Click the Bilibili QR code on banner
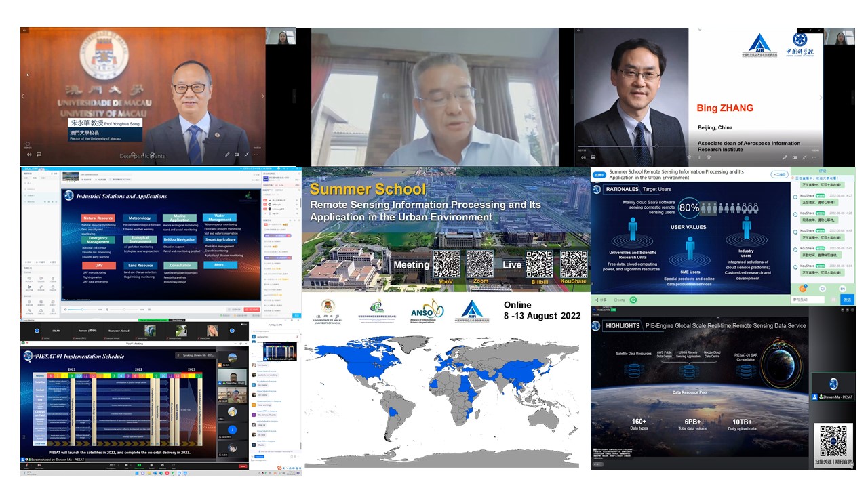 pyautogui.click(x=539, y=264)
